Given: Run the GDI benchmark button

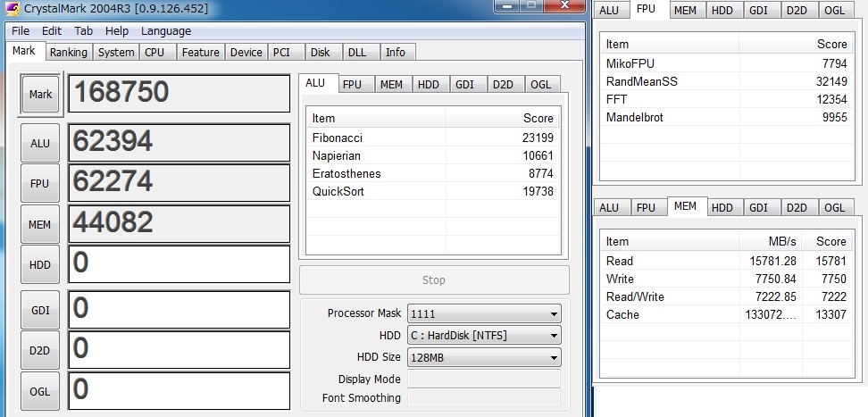Looking at the screenshot, I should (40, 309).
